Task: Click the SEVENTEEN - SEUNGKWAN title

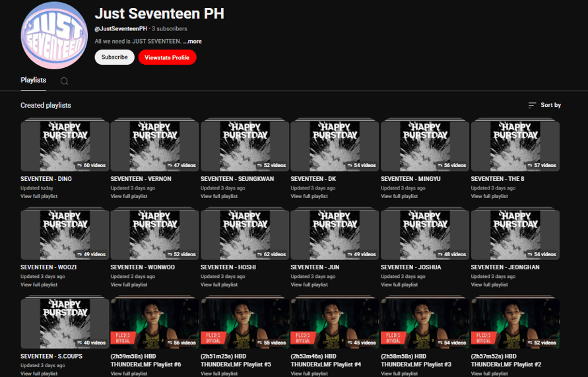Action: click(238, 179)
